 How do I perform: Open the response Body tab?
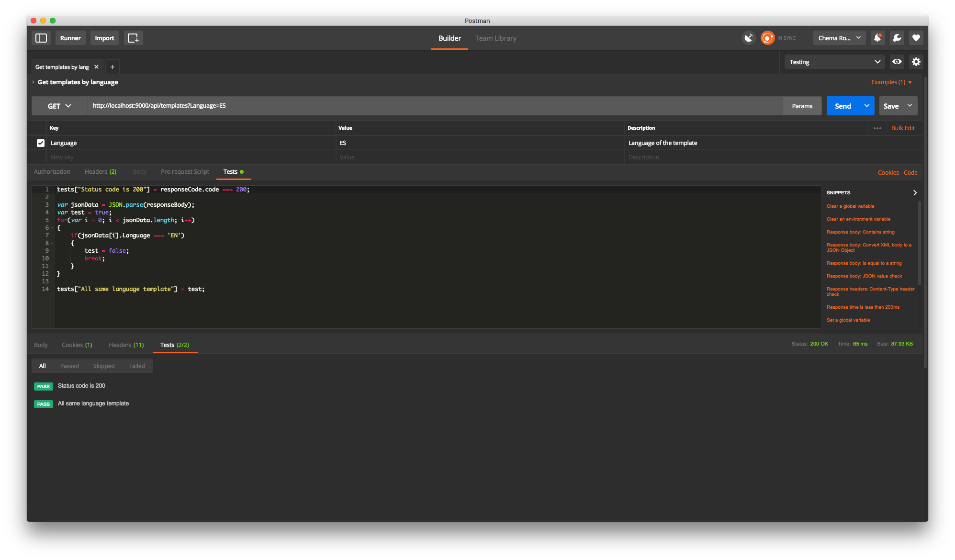41,345
